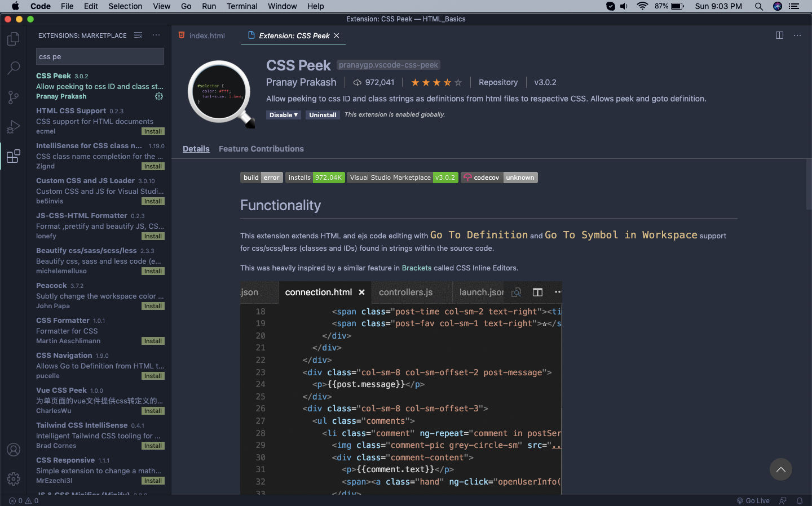This screenshot has height=506, width=812.
Task: Follow the Brackets link
Action: 417,268
